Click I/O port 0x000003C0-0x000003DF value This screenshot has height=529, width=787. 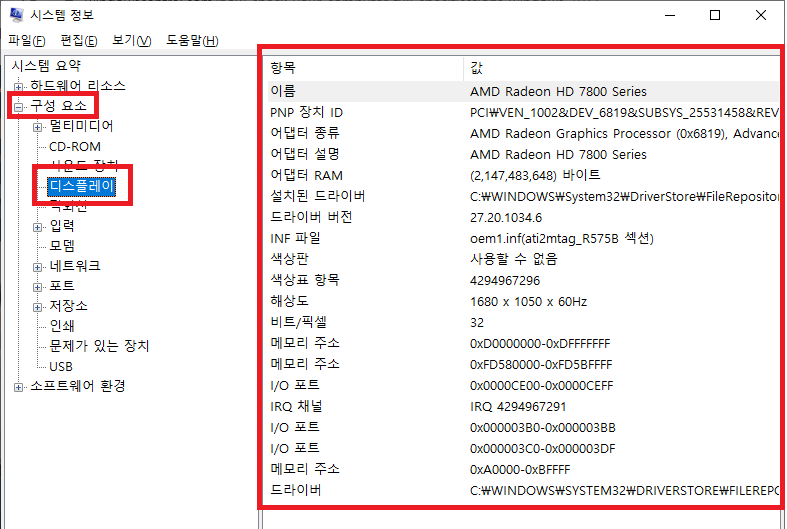coord(543,449)
